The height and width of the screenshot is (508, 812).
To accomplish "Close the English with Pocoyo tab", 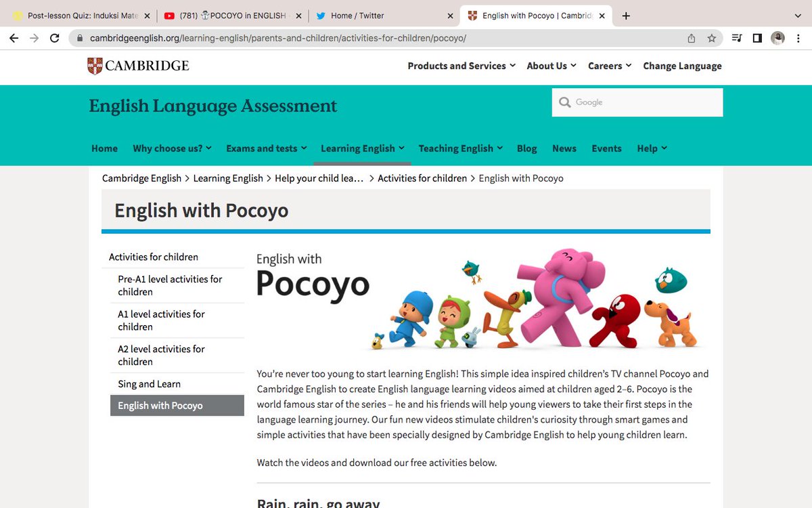I will 602,16.
